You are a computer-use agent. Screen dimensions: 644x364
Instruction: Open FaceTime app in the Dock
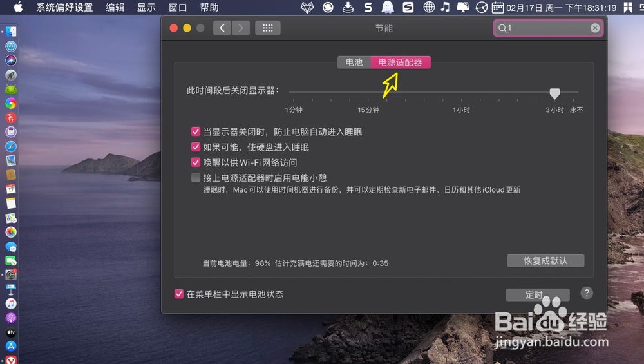tap(11, 261)
